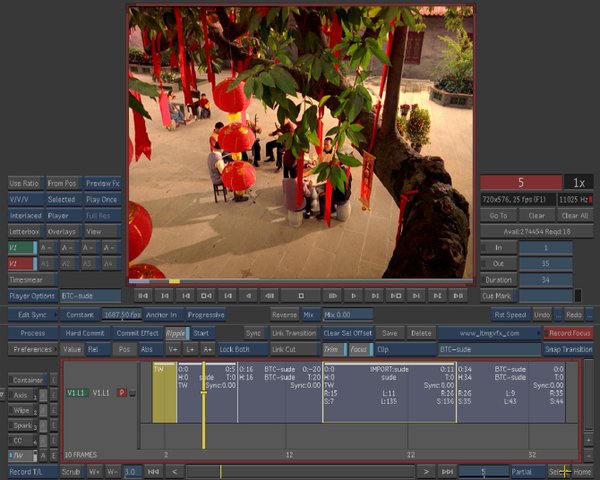Open the Spark effect tab

point(20,425)
